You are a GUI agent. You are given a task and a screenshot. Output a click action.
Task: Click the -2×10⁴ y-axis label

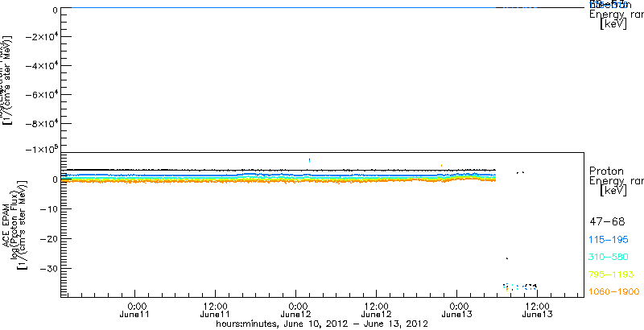[41, 37]
